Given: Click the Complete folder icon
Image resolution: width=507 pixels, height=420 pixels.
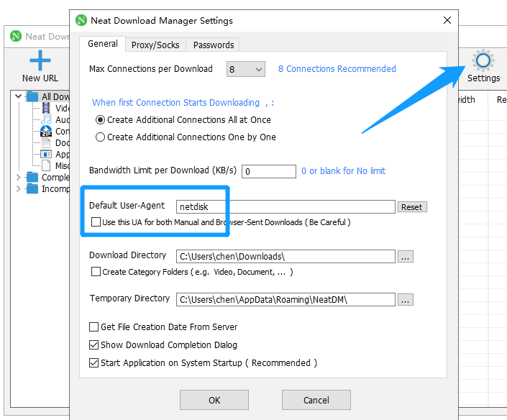Looking at the screenshot, I should (x=32, y=177).
